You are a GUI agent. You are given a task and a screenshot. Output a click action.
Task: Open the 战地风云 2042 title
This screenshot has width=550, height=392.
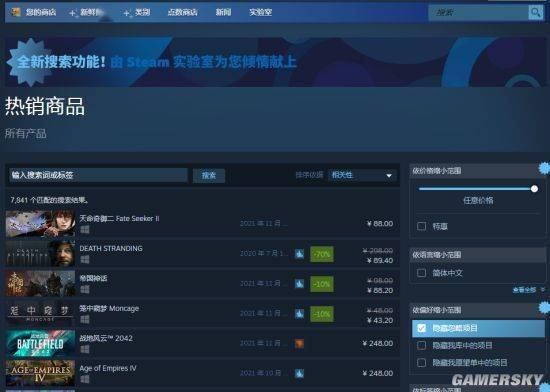[106, 338]
